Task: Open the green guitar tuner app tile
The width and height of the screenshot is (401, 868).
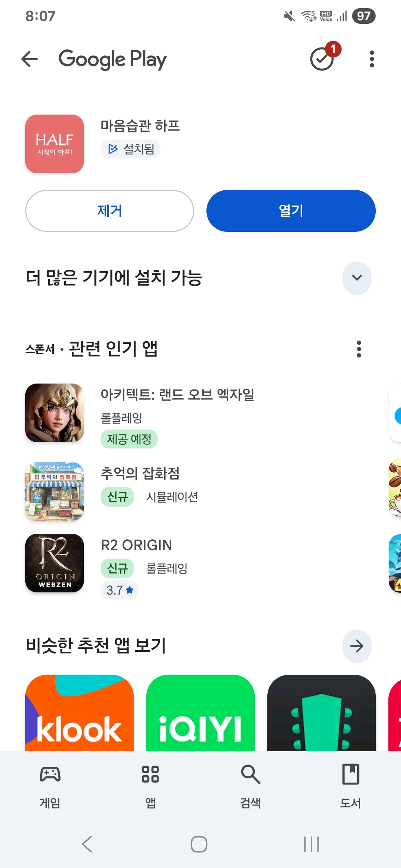Action: tap(322, 713)
